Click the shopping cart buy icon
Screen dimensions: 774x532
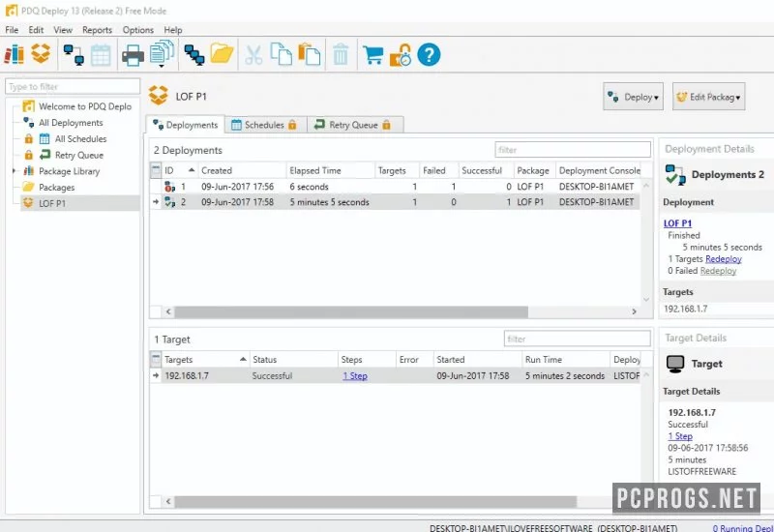pyautogui.click(x=372, y=55)
